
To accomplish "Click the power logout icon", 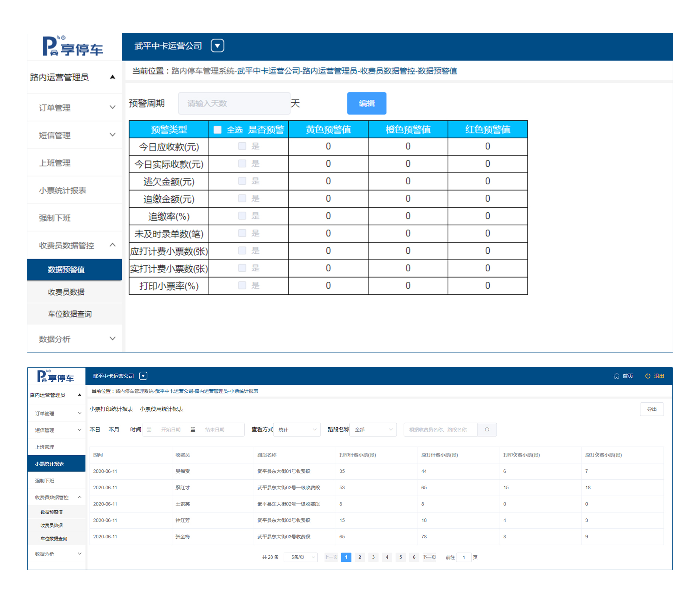I will click(647, 376).
